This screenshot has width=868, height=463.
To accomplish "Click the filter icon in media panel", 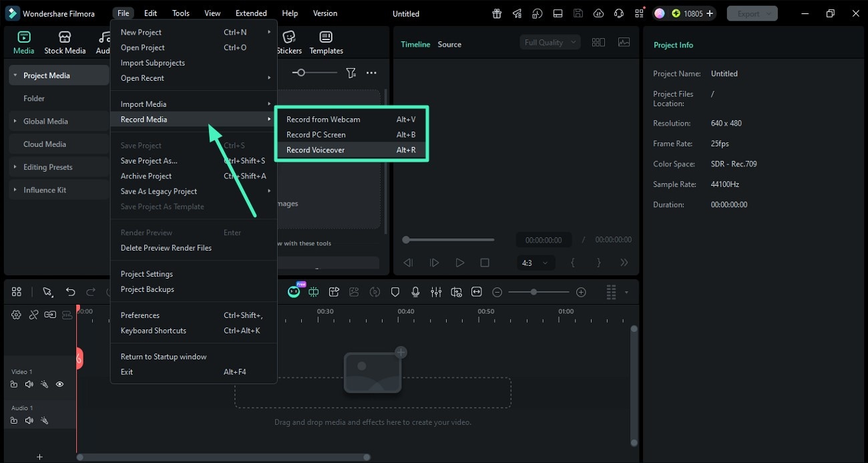I will 351,73.
